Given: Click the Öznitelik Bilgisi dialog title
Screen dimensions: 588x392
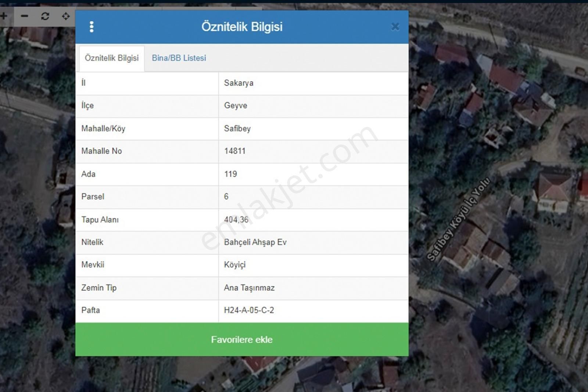Looking at the screenshot, I should [242, 26].
